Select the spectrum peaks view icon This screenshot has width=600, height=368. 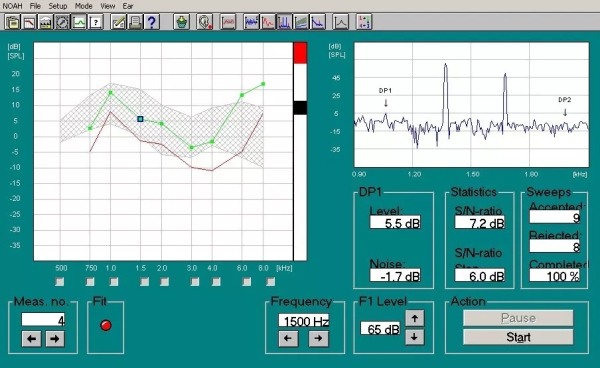coord(284,22)
